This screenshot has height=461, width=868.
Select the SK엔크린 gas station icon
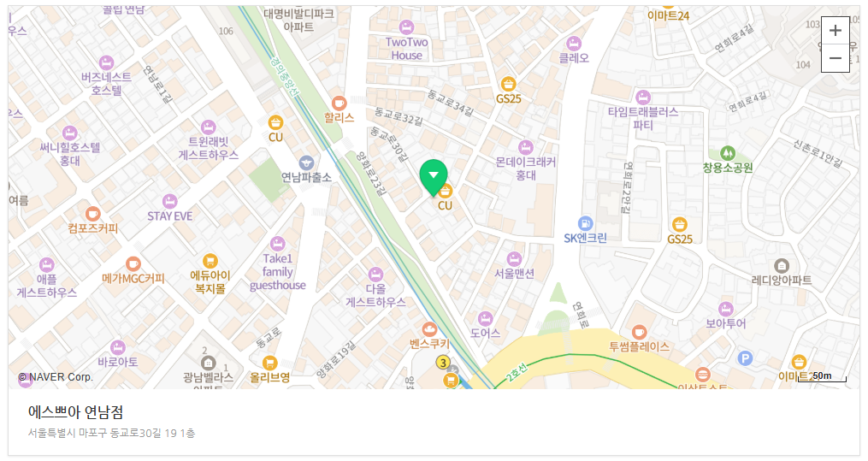pos(585,223)
